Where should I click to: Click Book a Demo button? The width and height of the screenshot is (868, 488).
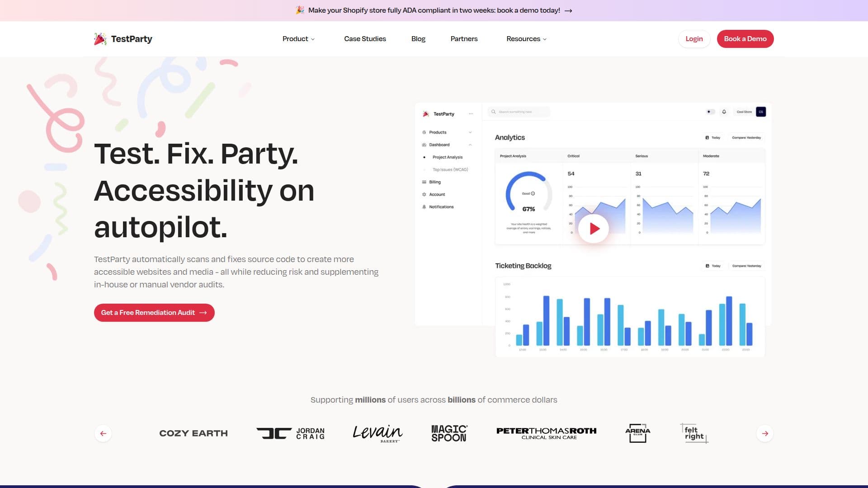745,39
